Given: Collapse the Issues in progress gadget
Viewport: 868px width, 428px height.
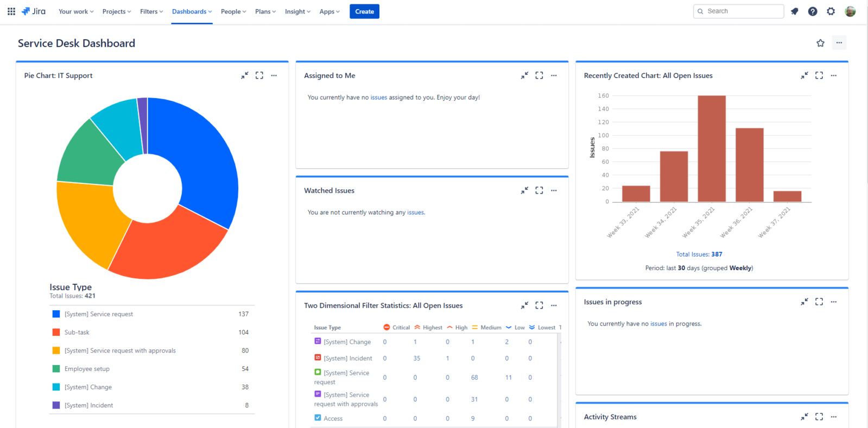Looking at the screenshot, I should [x=804, y=302].
